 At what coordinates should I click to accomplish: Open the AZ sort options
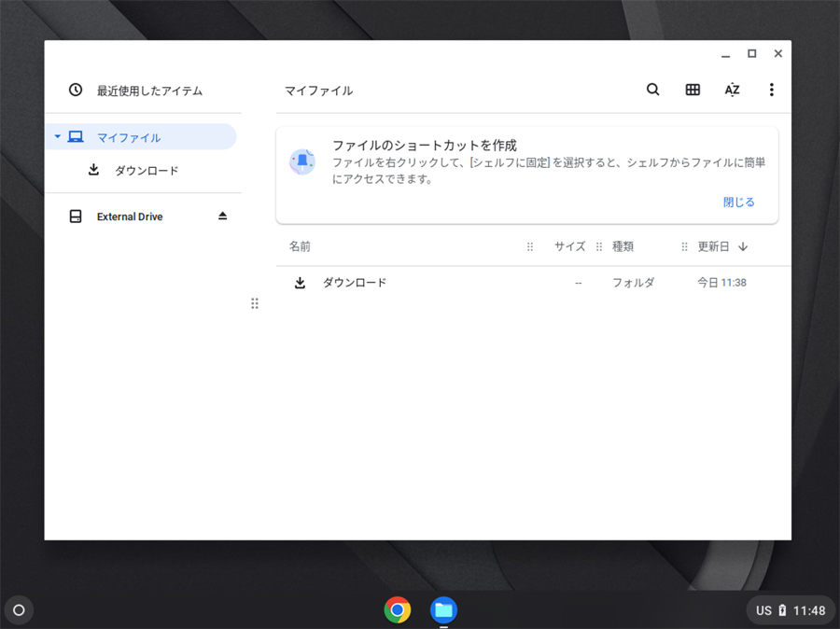pos(732,90)
